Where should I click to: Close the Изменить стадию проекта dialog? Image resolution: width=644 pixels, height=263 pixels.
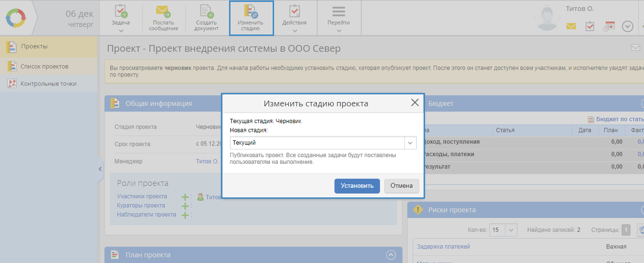415,103
